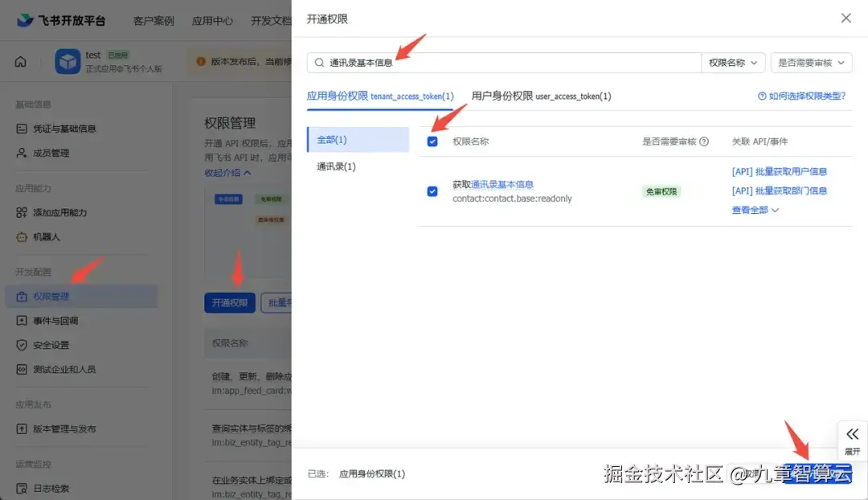Go to the home icon in the sidebar
Image resolution: width=868 pixels, height=500 pixels.
20,61
